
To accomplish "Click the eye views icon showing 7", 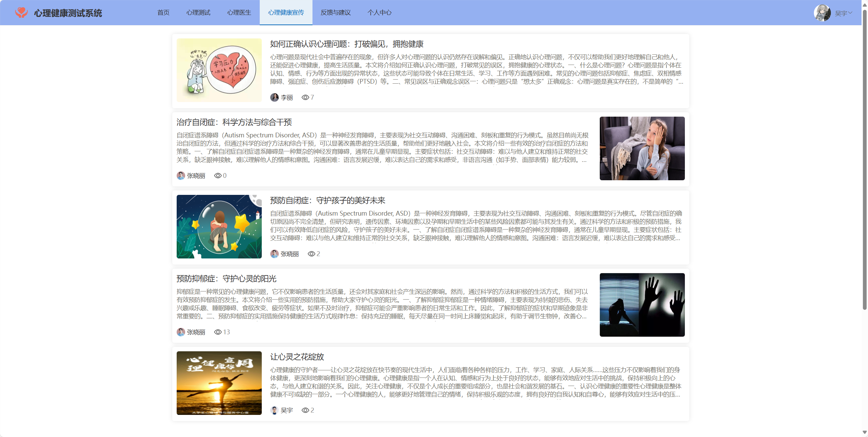I will click(305, 98).
